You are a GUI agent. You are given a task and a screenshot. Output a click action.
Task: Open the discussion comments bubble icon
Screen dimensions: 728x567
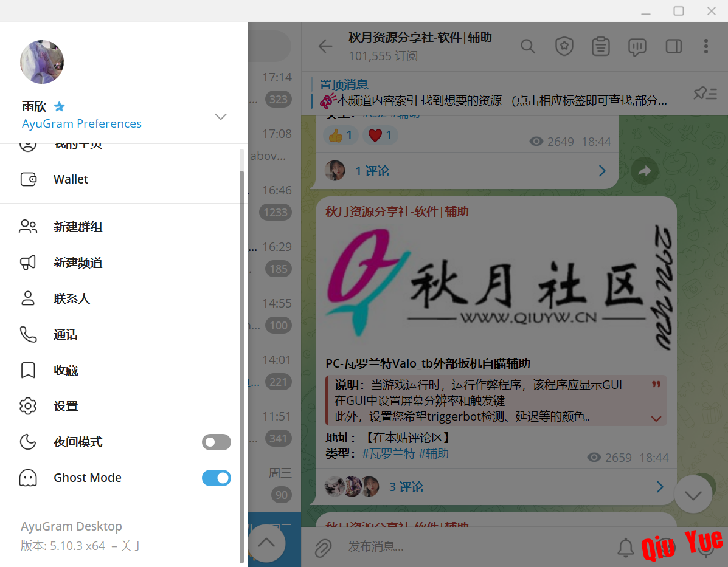point(637,46)
